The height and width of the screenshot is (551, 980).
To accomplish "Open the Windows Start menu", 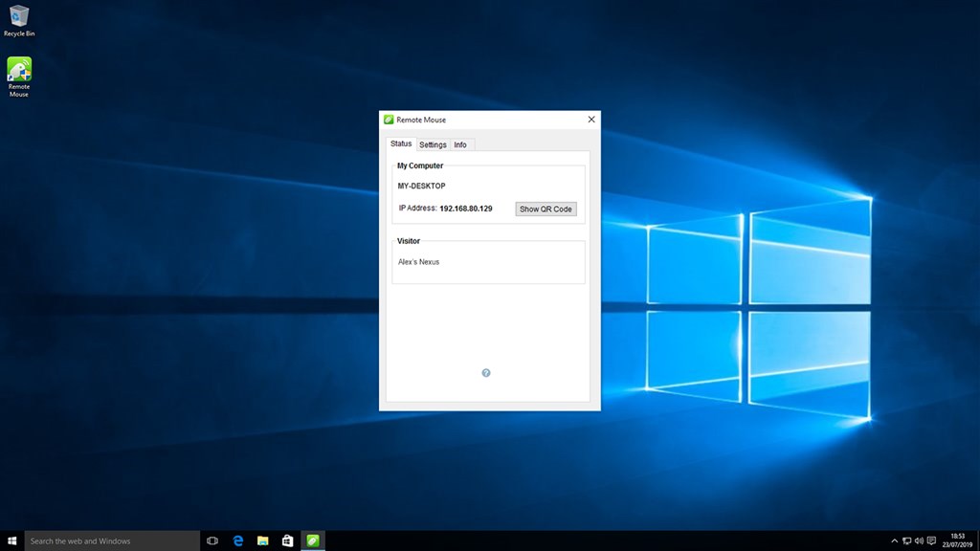I will [x=11, y=541].
